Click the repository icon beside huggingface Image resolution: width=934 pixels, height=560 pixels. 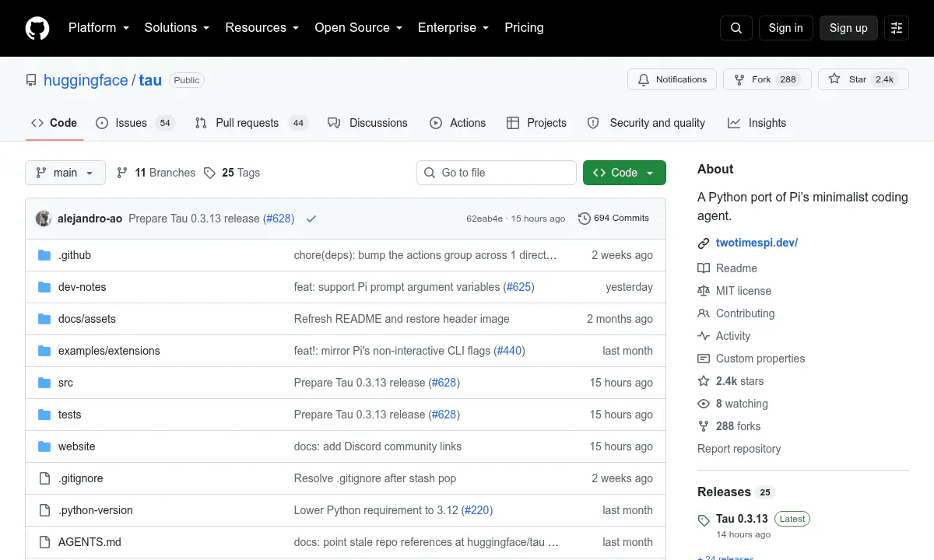pos(31,80)
